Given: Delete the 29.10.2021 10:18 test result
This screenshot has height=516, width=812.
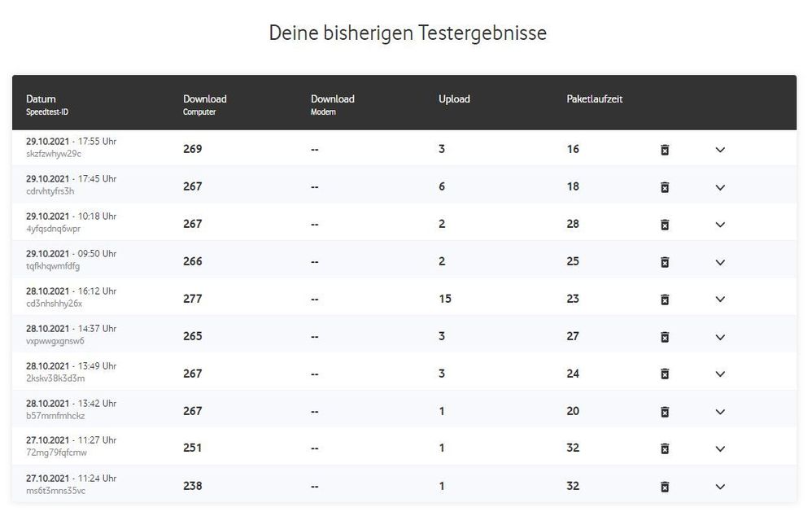Looking at the screenshot, I should [x=665, y=225].
